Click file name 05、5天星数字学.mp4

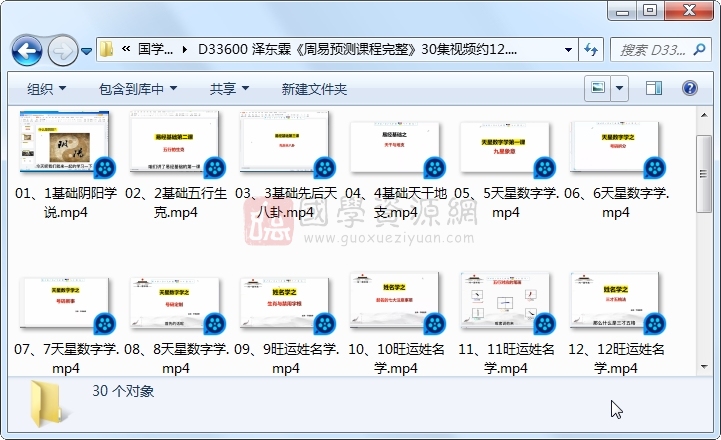click(x=506, y=203)
